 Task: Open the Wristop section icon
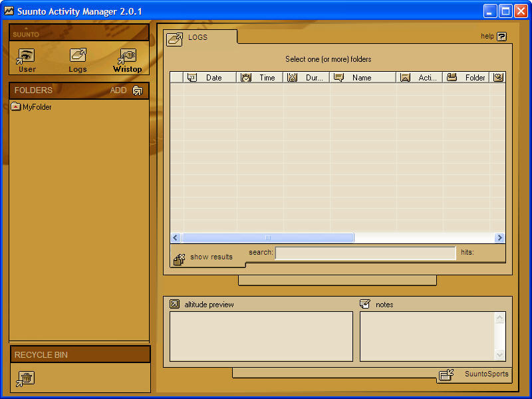coord(127,57)
